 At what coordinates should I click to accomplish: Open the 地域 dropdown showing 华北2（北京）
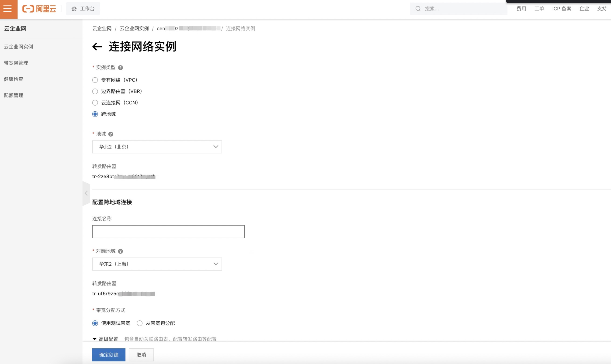(157, 147)
